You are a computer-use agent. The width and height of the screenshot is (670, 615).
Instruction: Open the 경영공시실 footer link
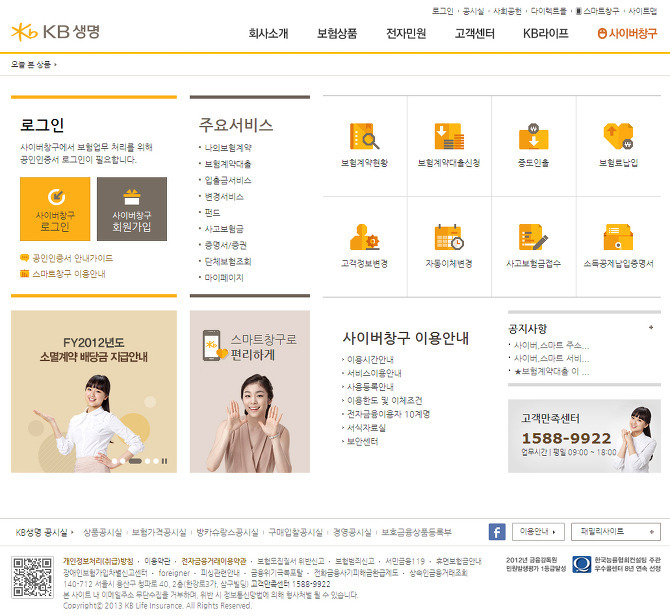click(352, 533)
